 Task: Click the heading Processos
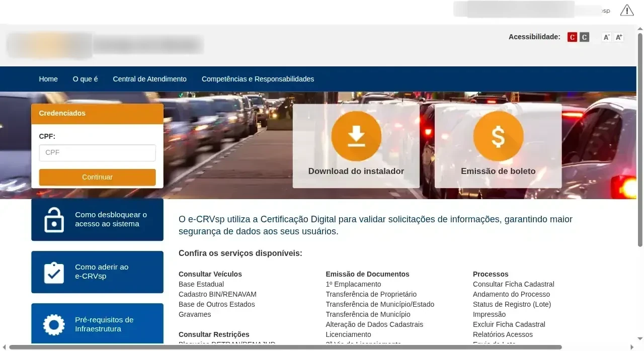(x=491, y=274)
